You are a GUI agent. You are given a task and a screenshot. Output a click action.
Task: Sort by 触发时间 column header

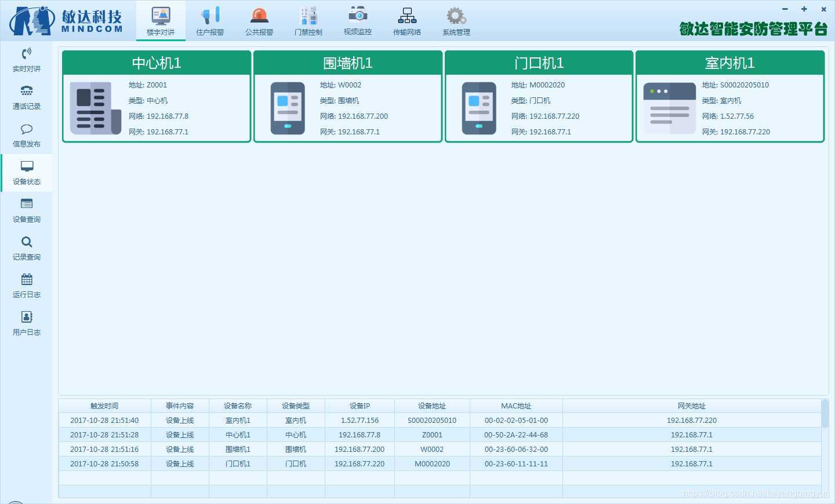[104, 406]
